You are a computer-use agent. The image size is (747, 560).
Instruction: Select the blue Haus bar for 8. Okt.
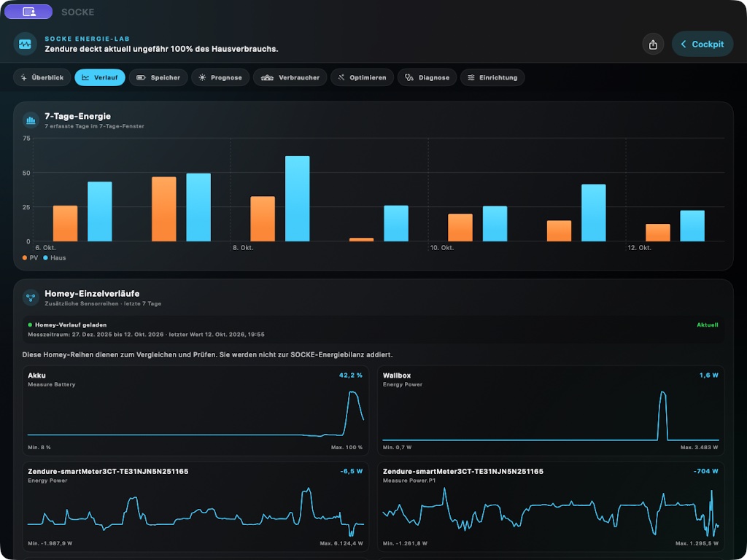pos(298,198)
